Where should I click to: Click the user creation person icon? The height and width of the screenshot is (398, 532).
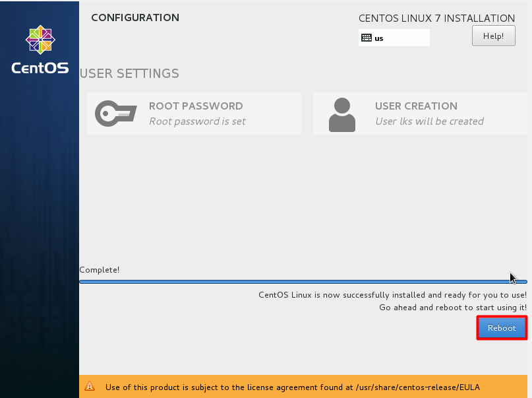pyautogui.click(x=341, y=114)
